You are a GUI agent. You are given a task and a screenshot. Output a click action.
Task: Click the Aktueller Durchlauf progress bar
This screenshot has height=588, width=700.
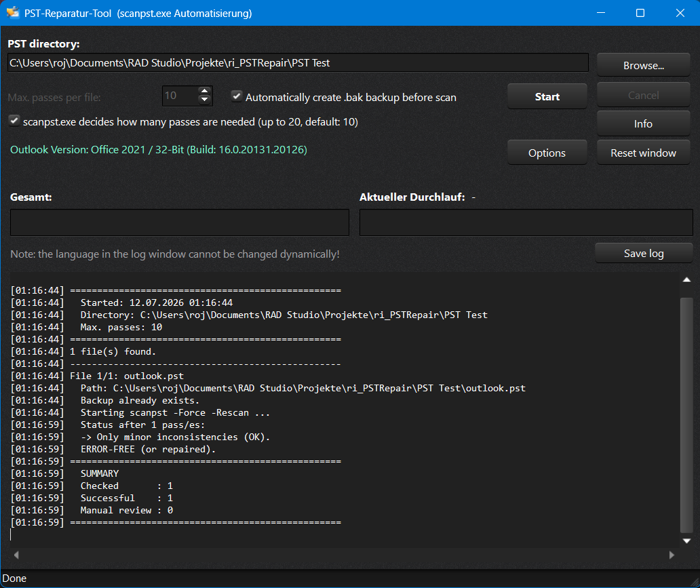coord(526,222)
